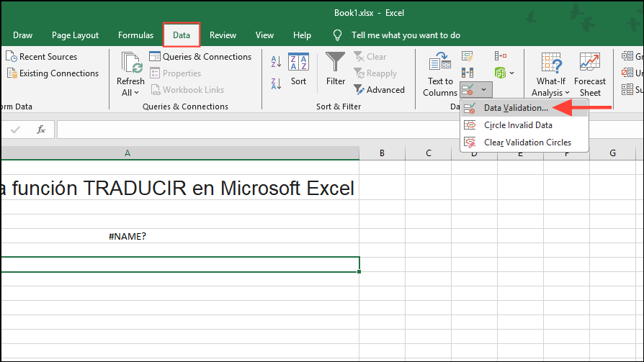Click the Flash Fill icon
The width and height of the screenshot is (644, 362).
pos(468,56)
